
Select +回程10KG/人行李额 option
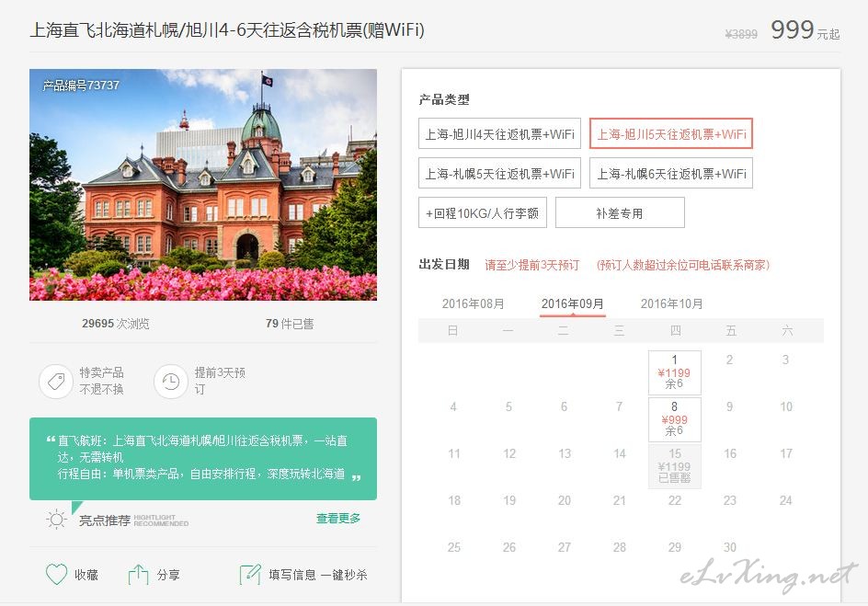482,212
